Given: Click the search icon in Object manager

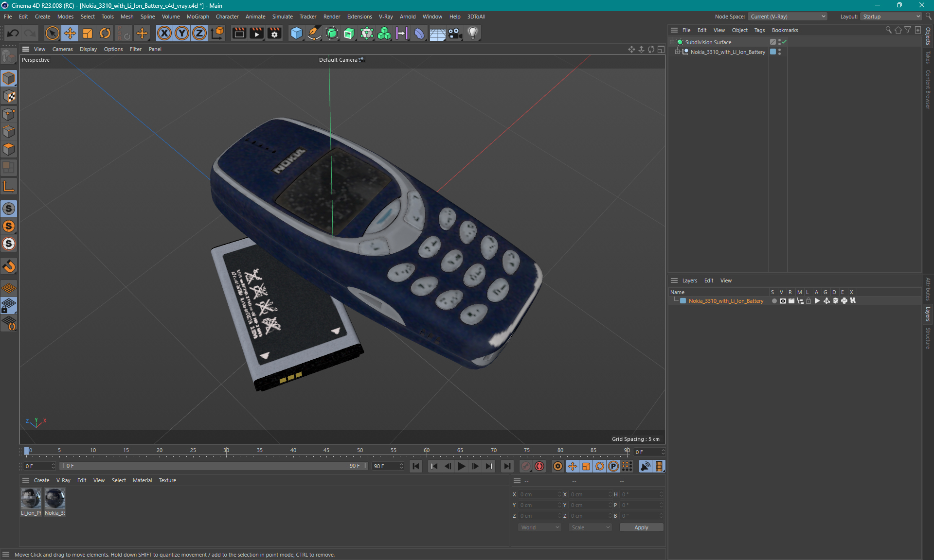Looking at the screenshot, I should (x=889, y=30).
